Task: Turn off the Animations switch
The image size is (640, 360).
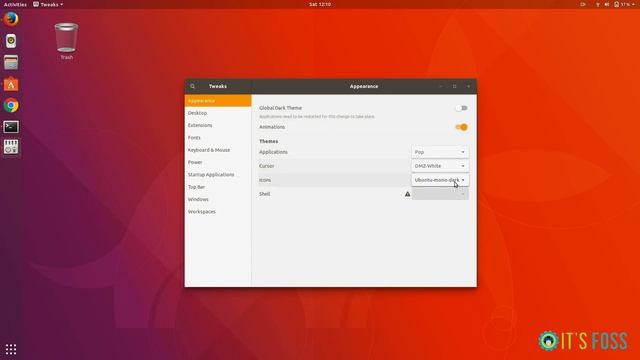Action: click(x=461, y=127)
